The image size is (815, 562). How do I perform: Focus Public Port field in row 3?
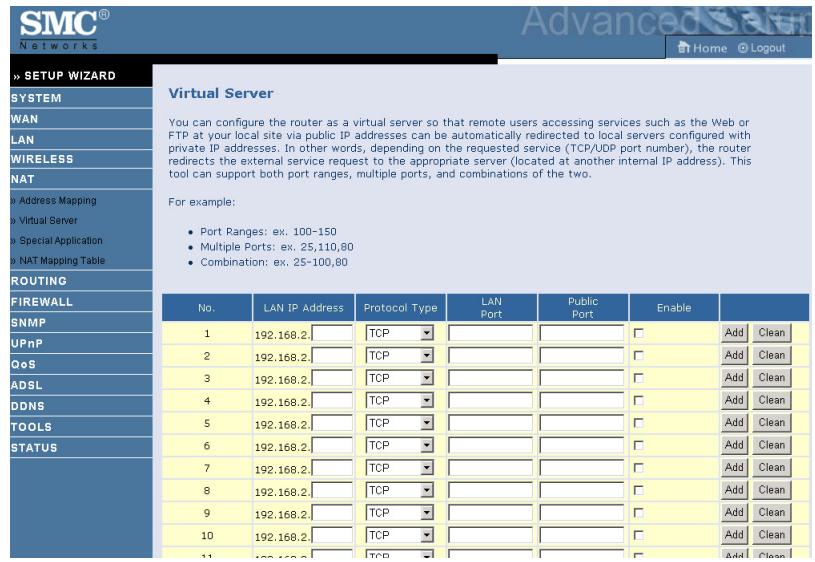(582, 378)
